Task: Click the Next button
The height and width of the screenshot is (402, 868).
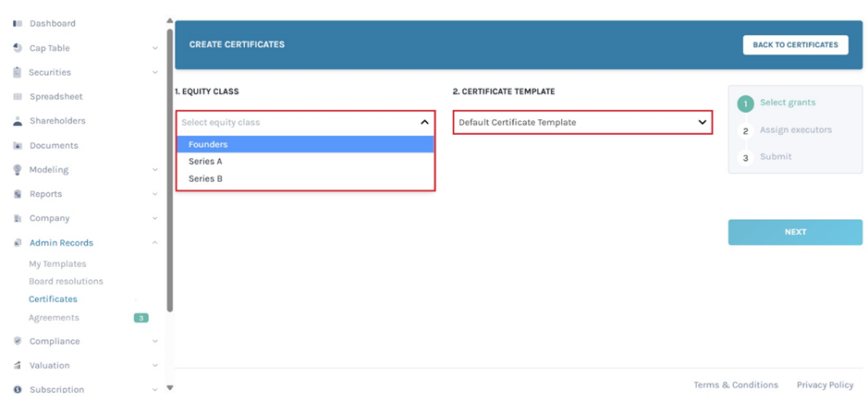Action: 795,232
